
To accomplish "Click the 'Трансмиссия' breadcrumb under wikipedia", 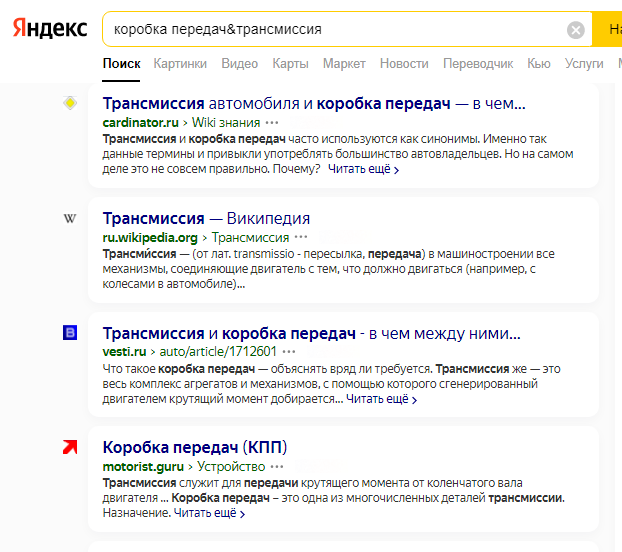I will (250, 238).
